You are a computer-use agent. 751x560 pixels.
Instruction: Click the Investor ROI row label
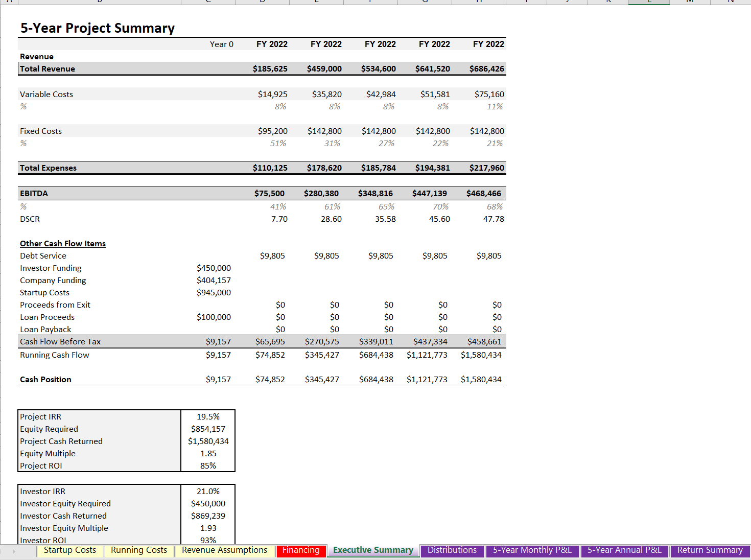(43, 540)
